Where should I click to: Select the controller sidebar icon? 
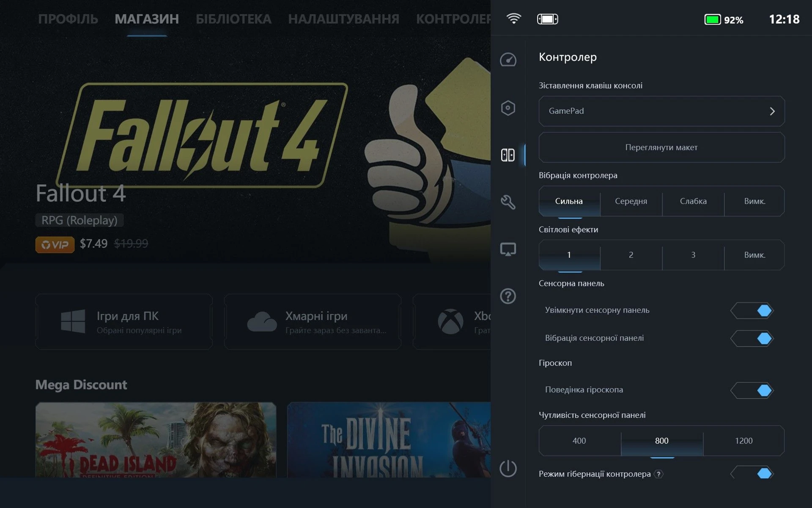[x=508, y=155]
